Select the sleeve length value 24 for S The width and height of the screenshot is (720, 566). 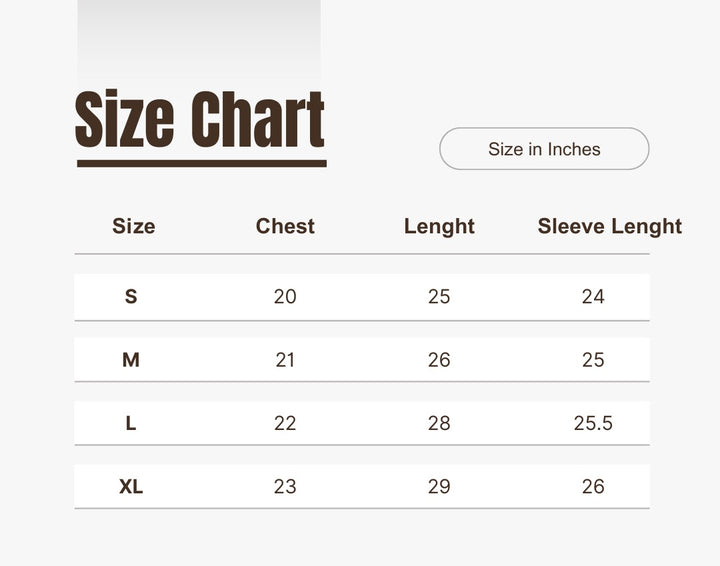click(593, 296)
